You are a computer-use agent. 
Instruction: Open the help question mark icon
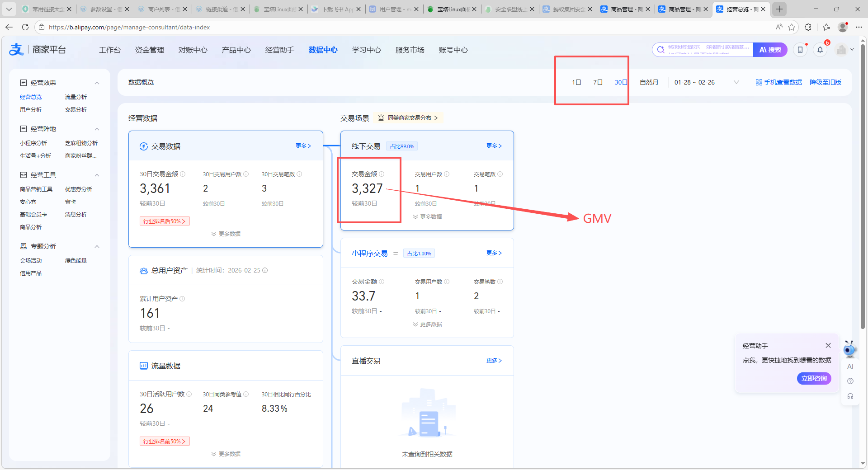coord(850,381)
